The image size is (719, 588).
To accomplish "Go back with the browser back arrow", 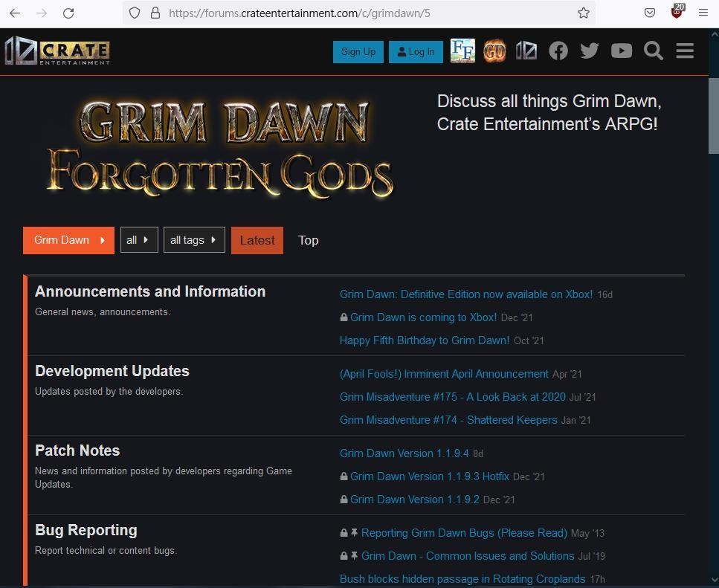I will point(15,13).
